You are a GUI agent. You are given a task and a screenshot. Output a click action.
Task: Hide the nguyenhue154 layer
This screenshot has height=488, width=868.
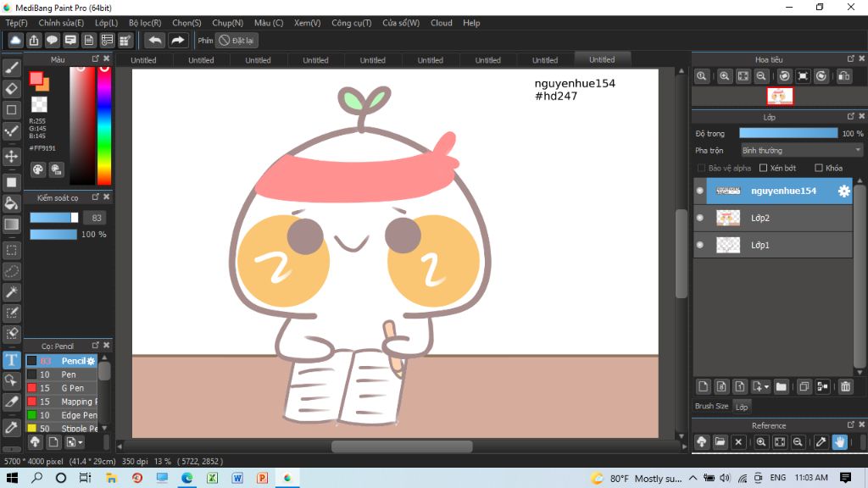[699, 191]
